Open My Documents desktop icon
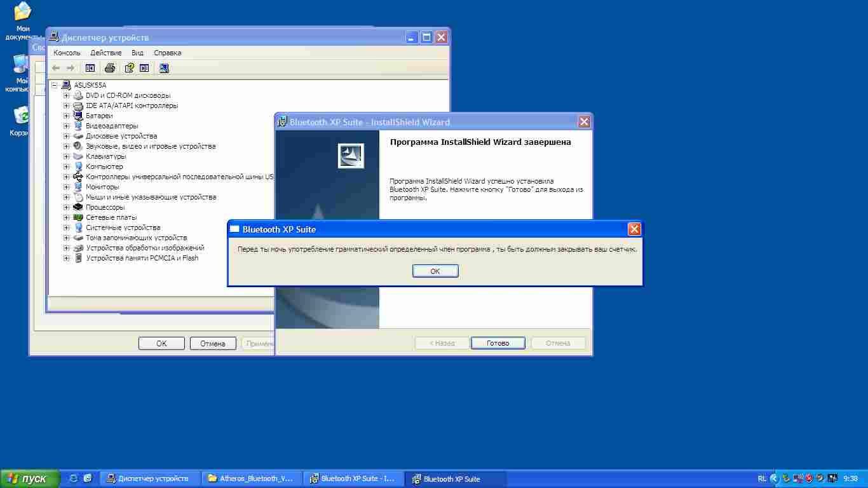 (23, 11)
